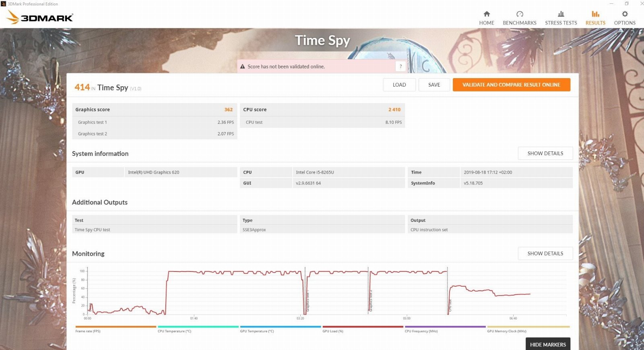The width and height of the screenshot is (644, 350).
Task: Toggle CPU Frequency (MHz) legend series
Action: (x=421, y=331)
